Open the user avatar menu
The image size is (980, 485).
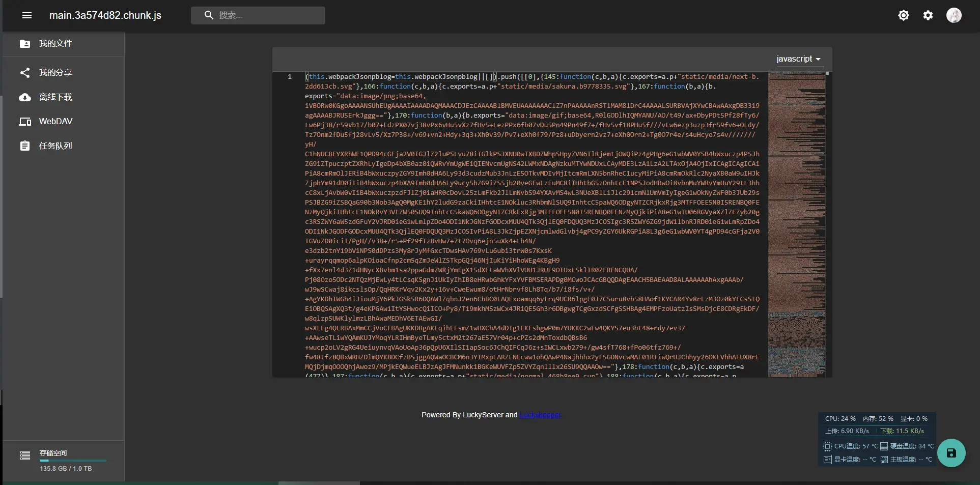(x=954, y=15)
